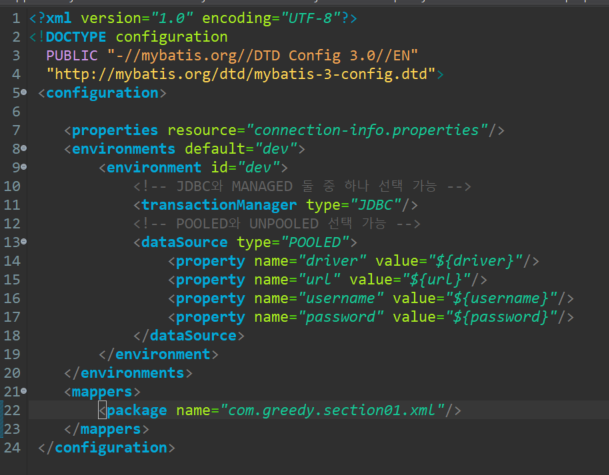Click the "${username}" value
Screen dimensions: 609x475
coord(501,298)
